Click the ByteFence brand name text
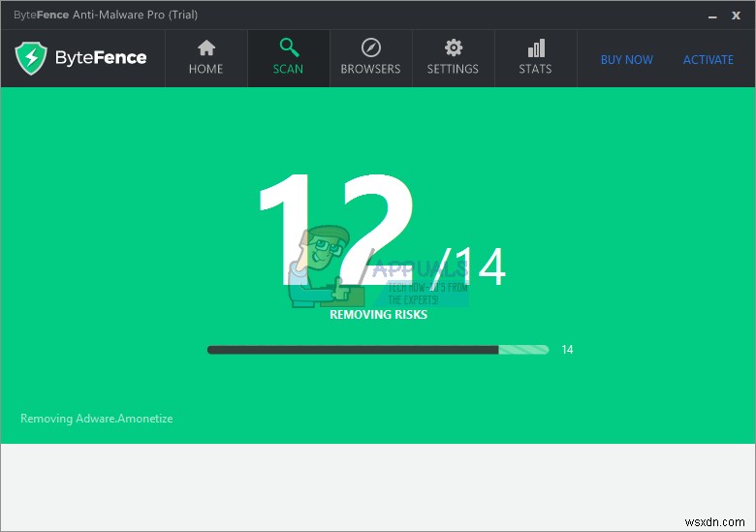 [101, 58]
